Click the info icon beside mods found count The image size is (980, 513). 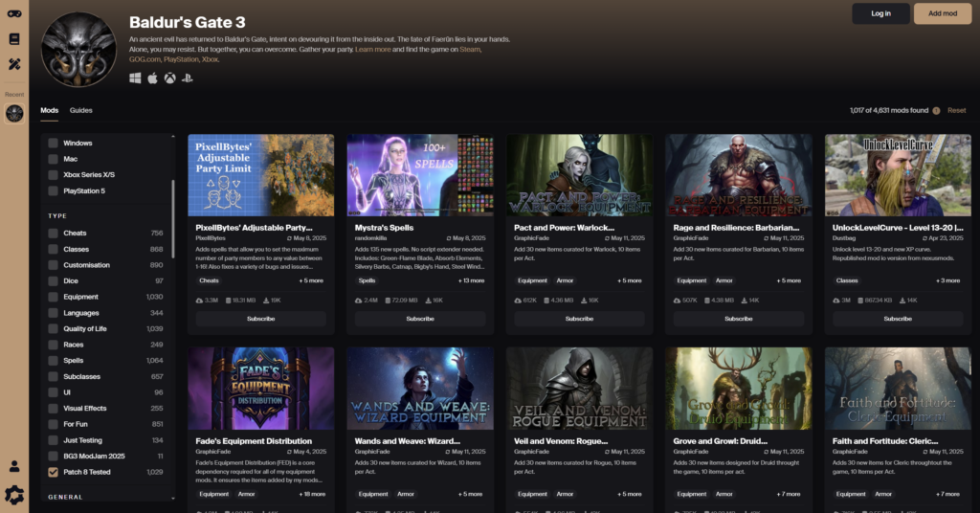(x=936, y=111)
